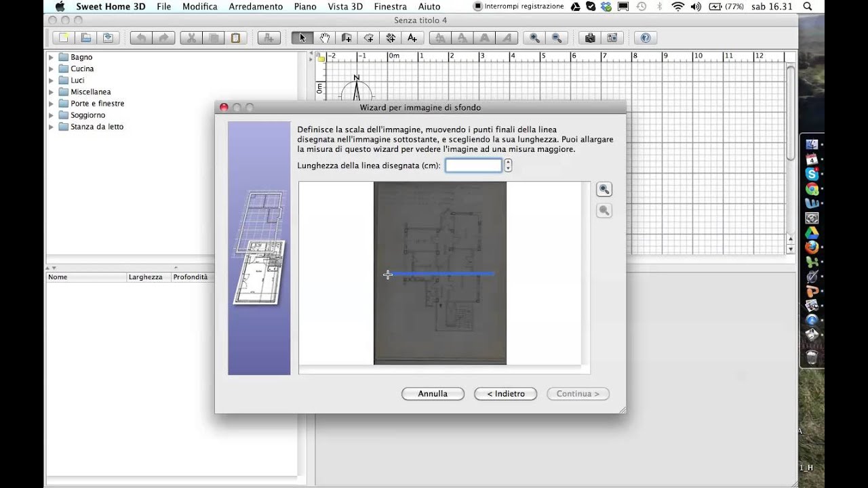Open the Vista 3D menu
The width and height of the screenshot is (868, 488).
point(345,7)
